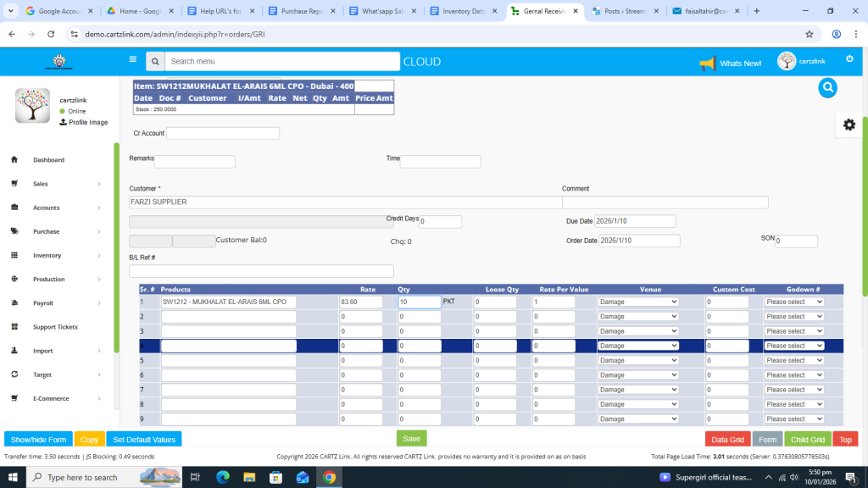Open the Venue dropdown in row 1
Screen dimensions: 868x488
pyautogui.click(x=638, y=302)
